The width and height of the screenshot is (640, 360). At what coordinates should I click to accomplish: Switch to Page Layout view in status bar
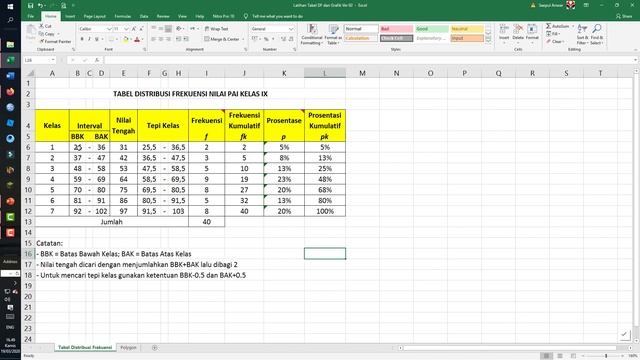click(560, 356)
